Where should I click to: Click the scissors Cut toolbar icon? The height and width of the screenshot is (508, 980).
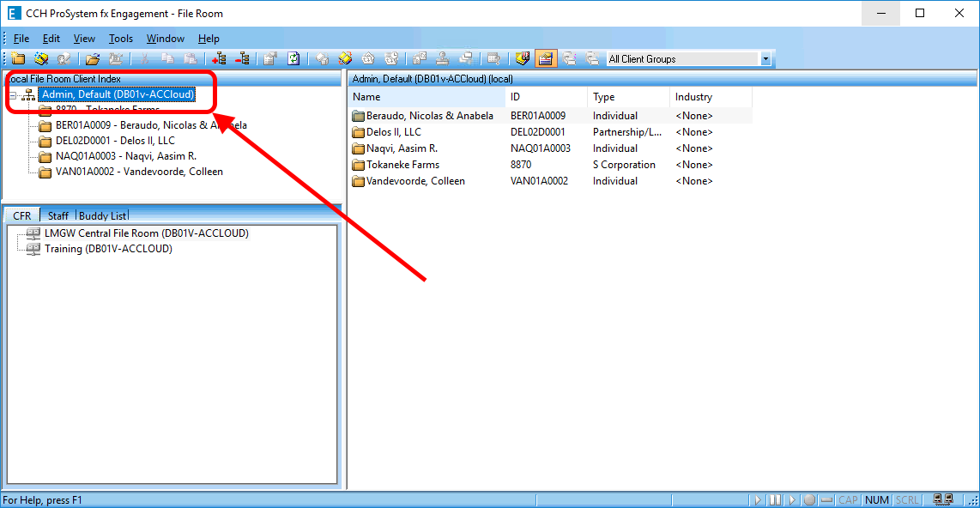tap(144, 58)
